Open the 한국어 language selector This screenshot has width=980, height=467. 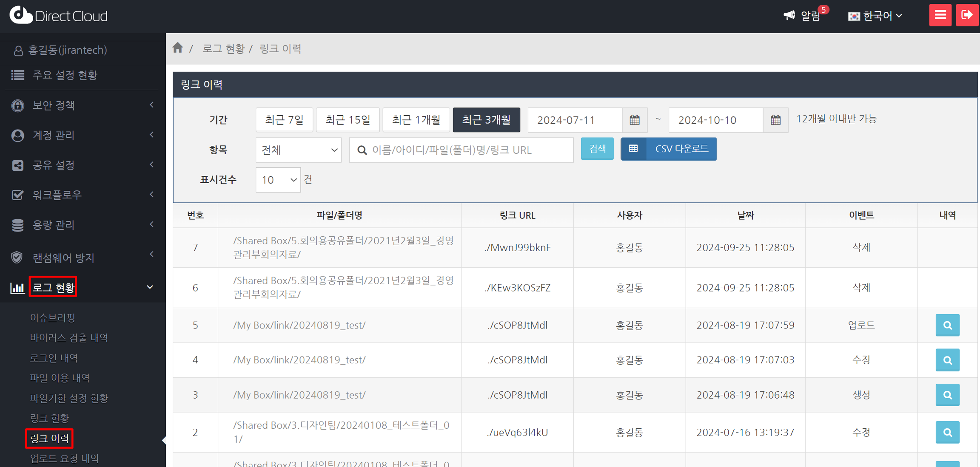click(x=875, y=16)
